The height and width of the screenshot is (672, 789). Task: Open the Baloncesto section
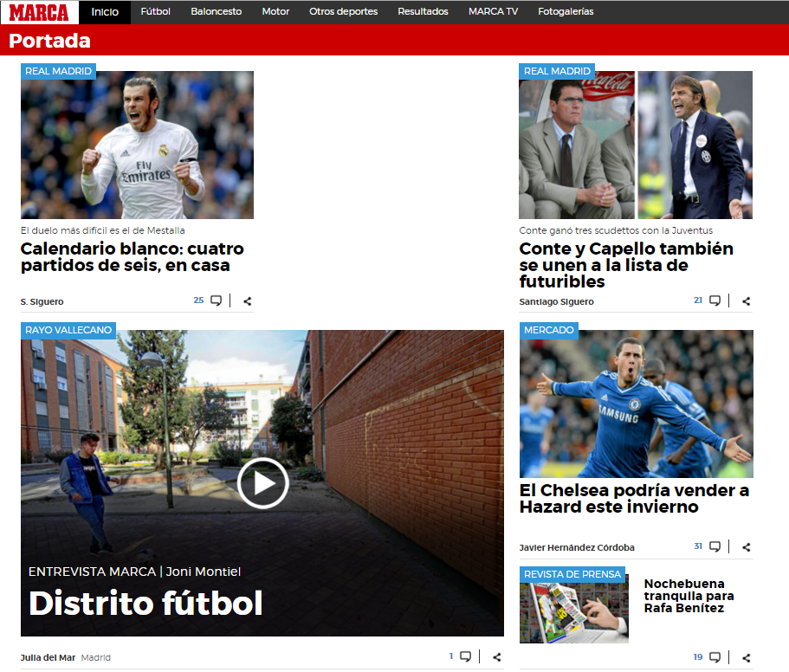216,11
